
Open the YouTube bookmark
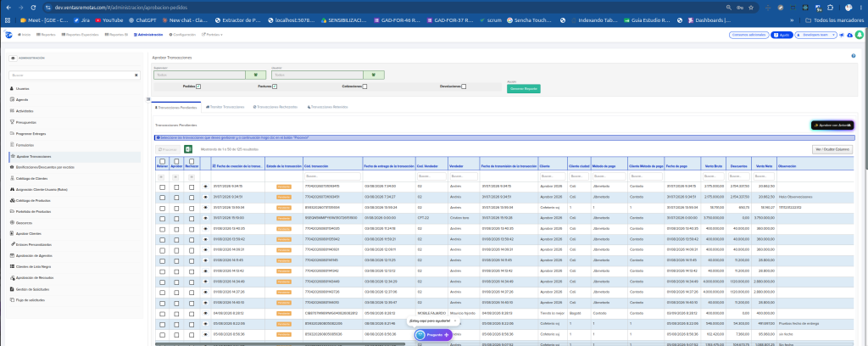click(109, 20)
